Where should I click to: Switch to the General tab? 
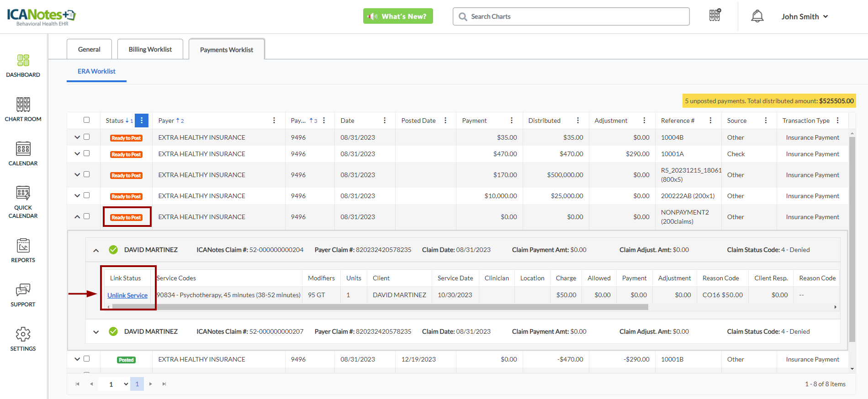[89, 49]
